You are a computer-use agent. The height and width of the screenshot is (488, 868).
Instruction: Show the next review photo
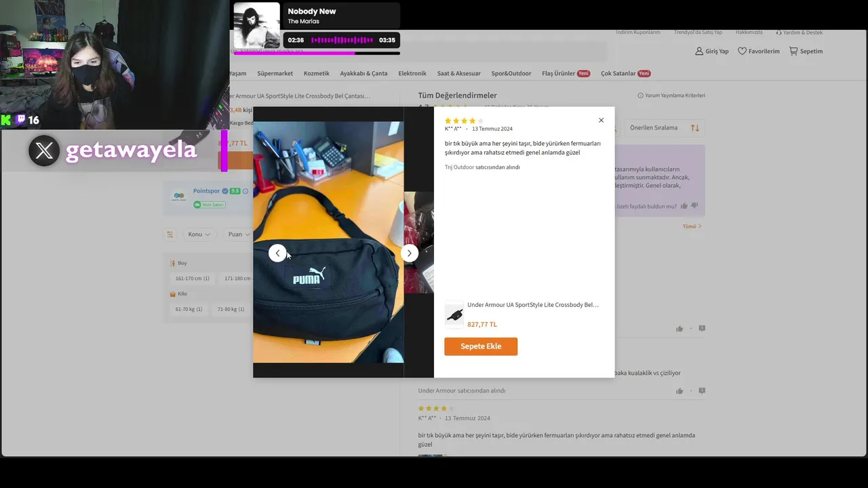pyautogui.click(x=409, y=253)
